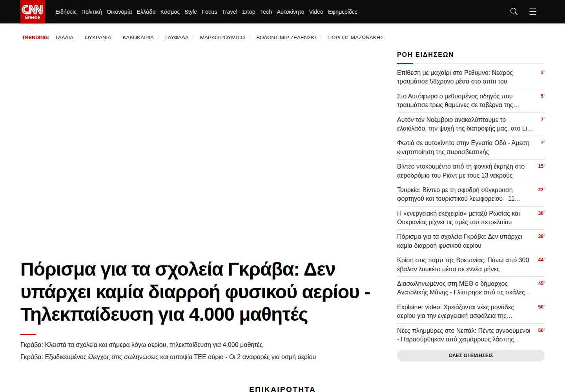Select Οικονομία in the top navigation

[119, 12]
